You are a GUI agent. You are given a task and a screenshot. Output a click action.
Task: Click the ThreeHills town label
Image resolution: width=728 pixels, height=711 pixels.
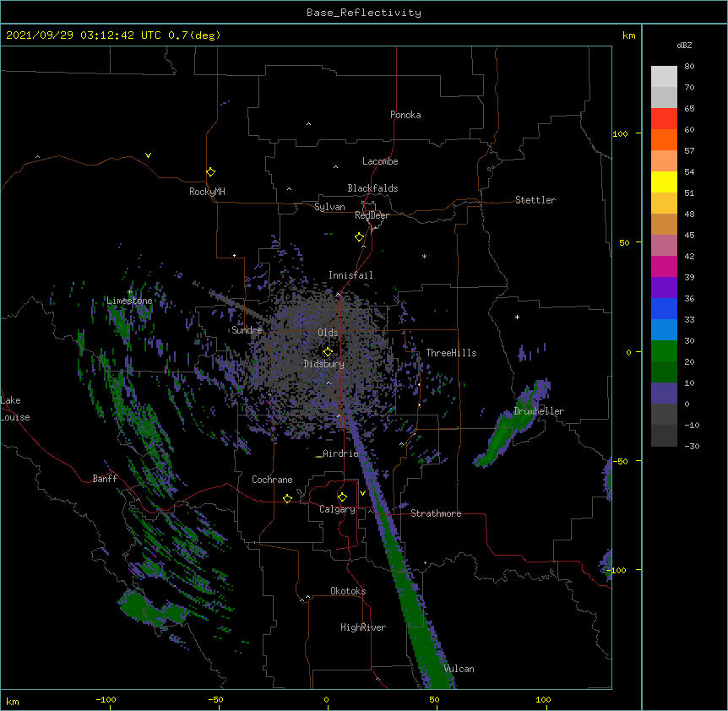[451, 353]
